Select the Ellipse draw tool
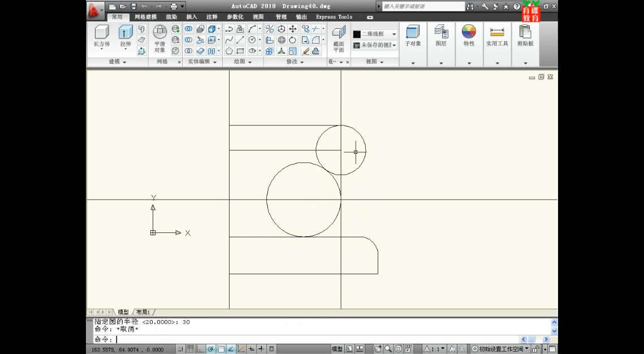 coord(252,51)
